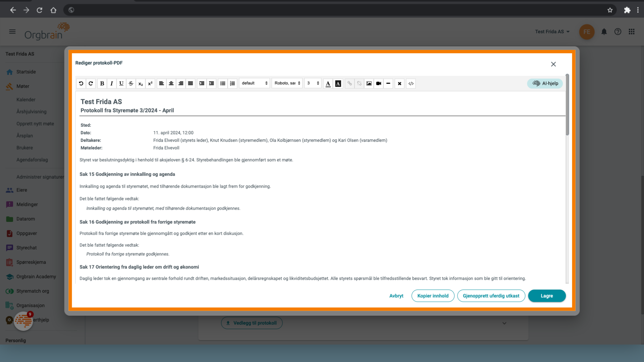Screen dimensions: 644x362
Task: Open notifications bell
Action: coord(604,32)
